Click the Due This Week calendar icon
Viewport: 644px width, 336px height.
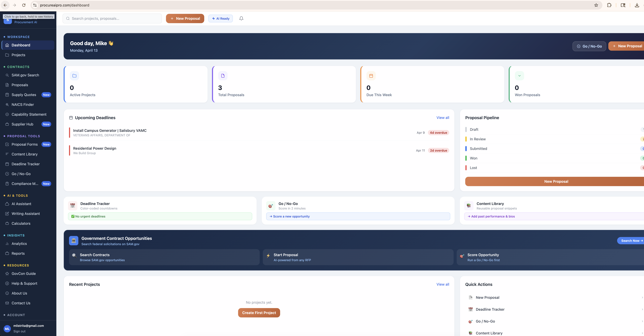tap(371, 76)
